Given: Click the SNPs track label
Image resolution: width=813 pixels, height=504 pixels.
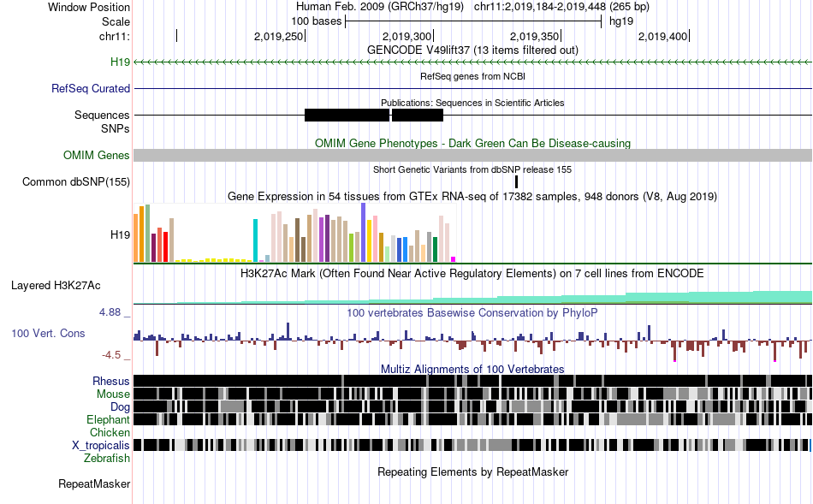Looking at the screenshot, I should click(116, 128).
